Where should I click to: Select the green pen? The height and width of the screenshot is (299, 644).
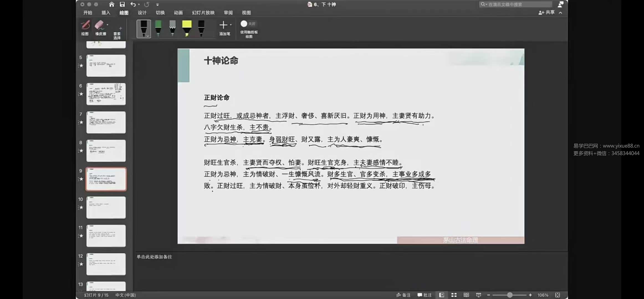point(158,28)
